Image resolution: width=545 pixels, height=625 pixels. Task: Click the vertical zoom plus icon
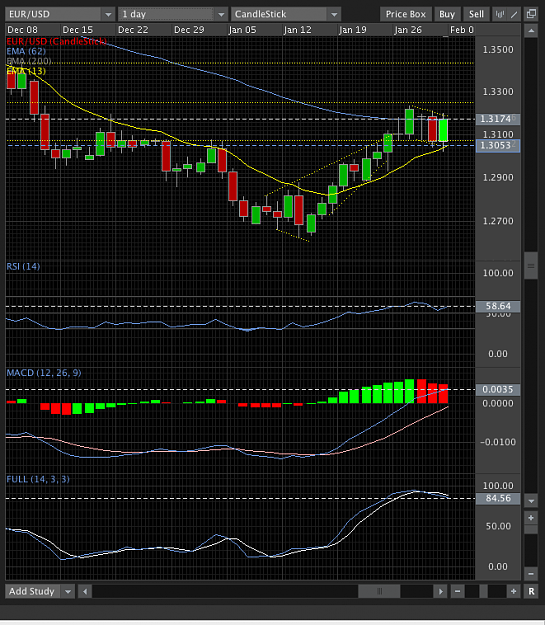click(x=531, y=518)
